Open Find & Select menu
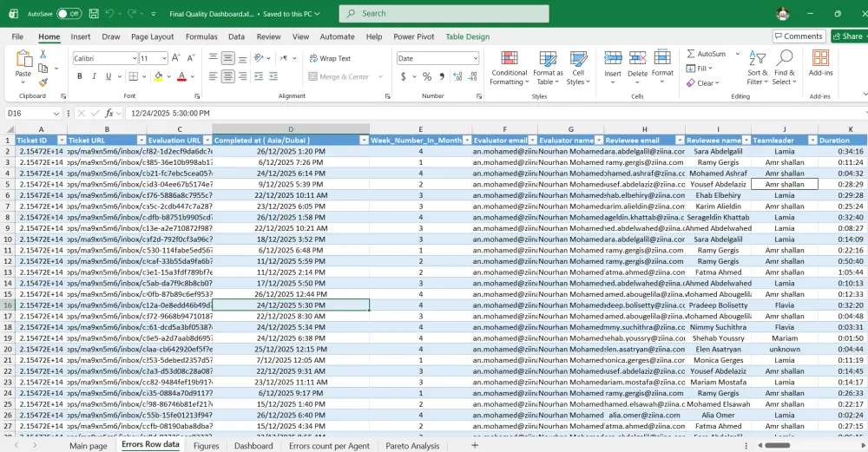Image resolution: width=868 pixels, height=452 pixels. (x=785, y=68)
